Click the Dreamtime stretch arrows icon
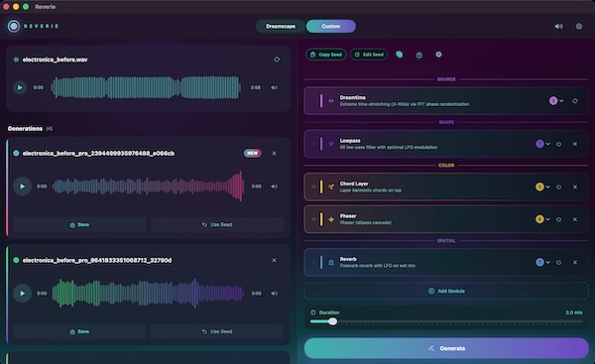 [x=331, y=101]
